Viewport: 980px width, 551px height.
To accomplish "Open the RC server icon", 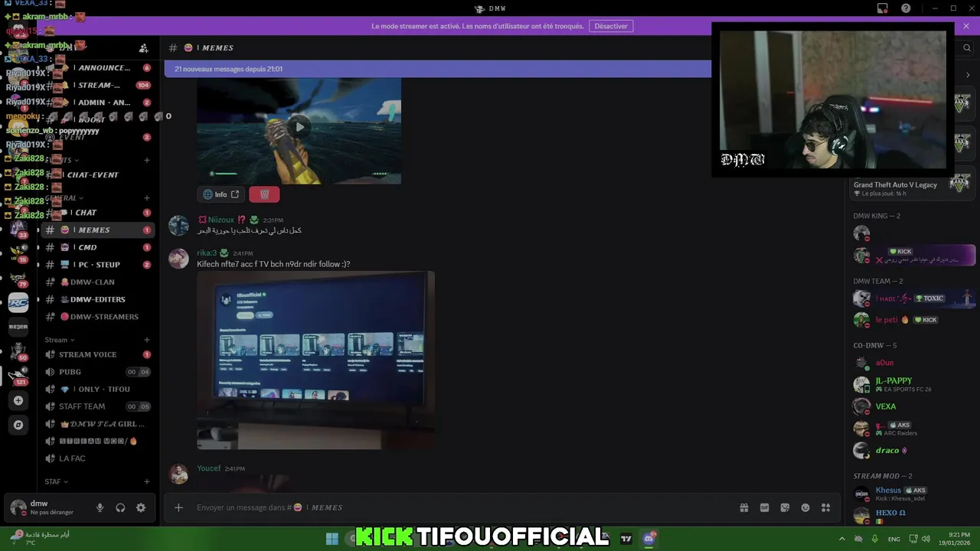I will (18, 302).
